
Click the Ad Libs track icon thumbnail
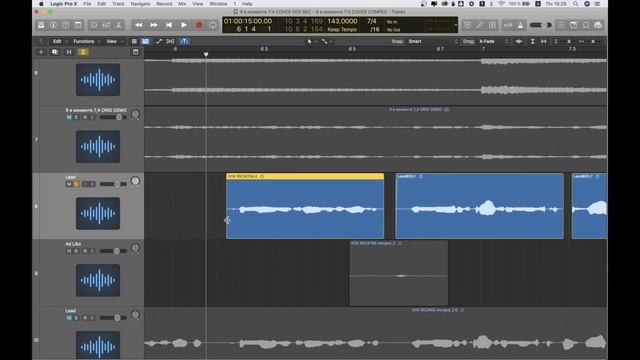(98, 280)
